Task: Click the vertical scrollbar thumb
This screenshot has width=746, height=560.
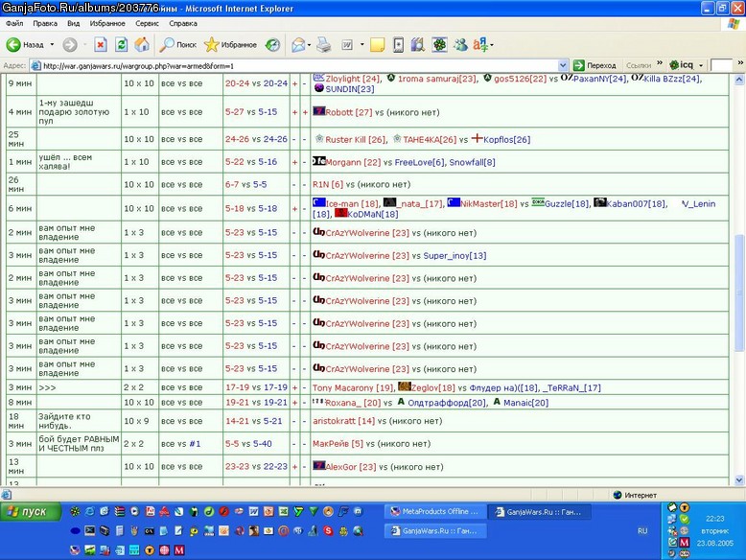Action: tap(739, 292)
